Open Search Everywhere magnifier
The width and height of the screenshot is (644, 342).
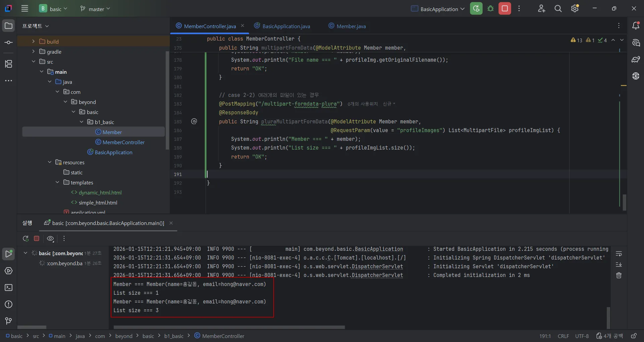click(x=558, y=9)
